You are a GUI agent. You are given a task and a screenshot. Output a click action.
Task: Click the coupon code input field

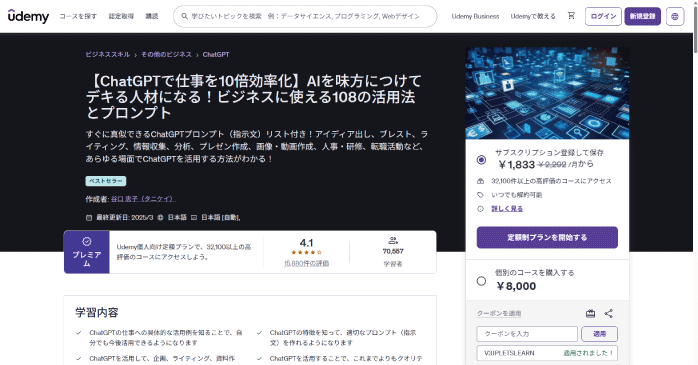(x=527, y=333)
